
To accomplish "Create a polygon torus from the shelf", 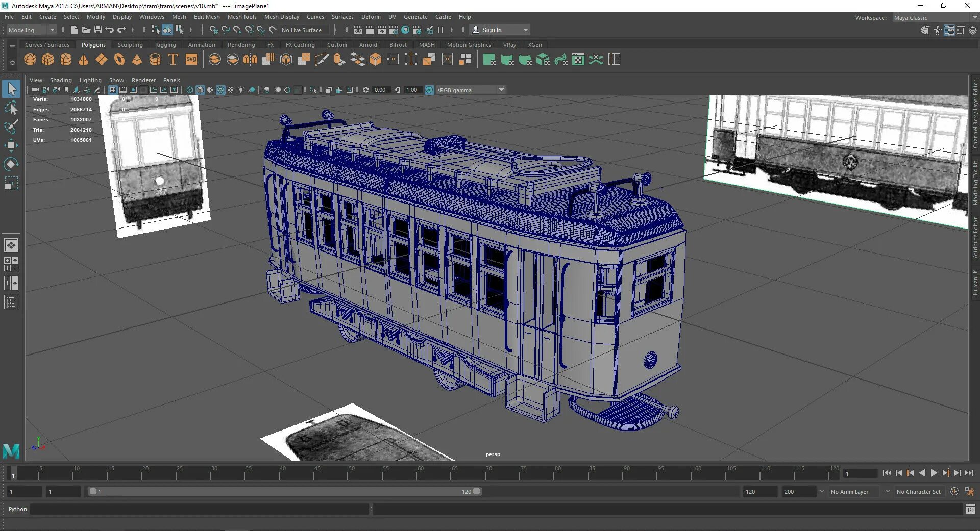I will [119, 60].
